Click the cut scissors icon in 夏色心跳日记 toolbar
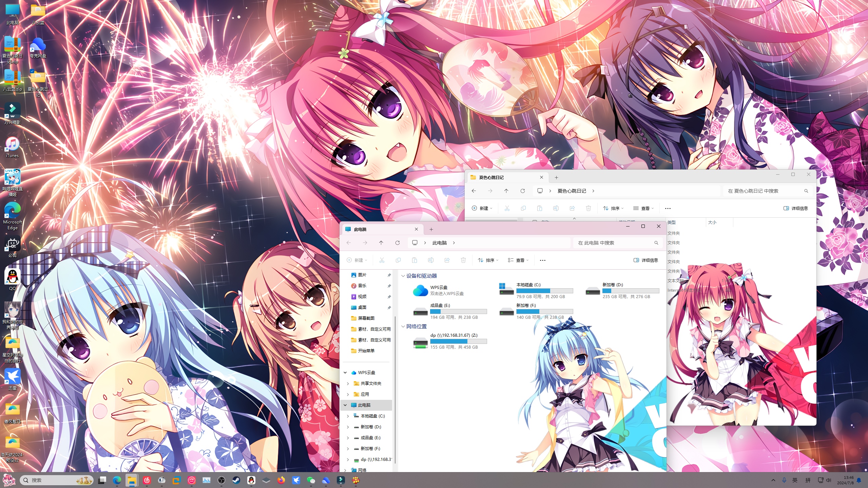The image size is (868, 488). [507, 208]
